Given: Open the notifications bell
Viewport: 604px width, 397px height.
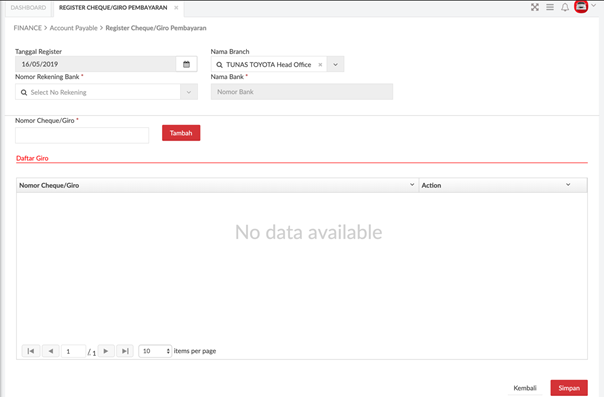Looking at the screenshot, I should coord(565,7).
